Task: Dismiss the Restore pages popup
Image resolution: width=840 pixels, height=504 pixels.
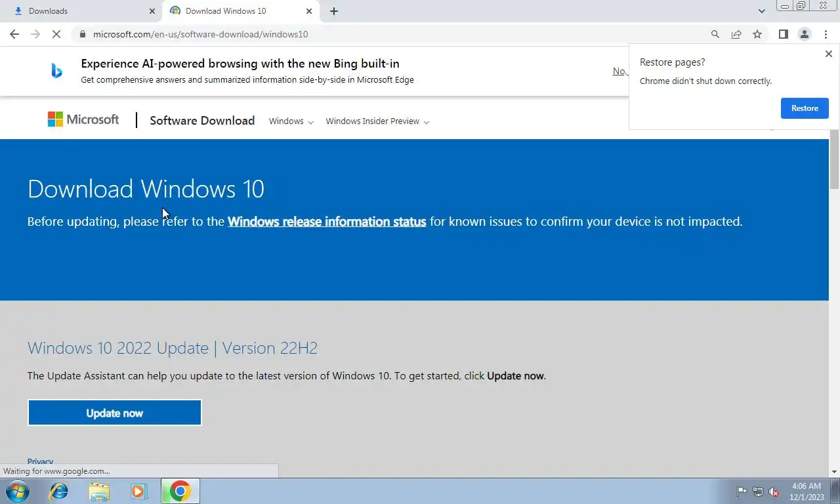Action: [x=828, y=54]
